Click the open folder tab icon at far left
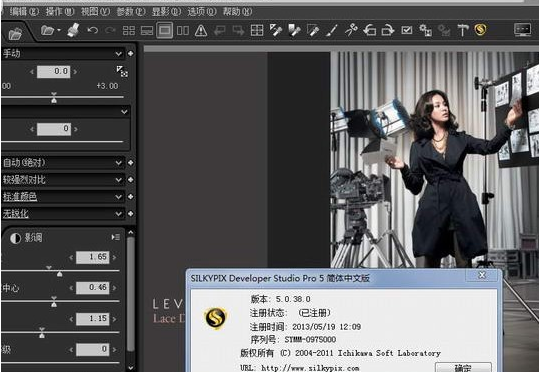This screenshot has height=372, width=539. (x=15, y=34)
